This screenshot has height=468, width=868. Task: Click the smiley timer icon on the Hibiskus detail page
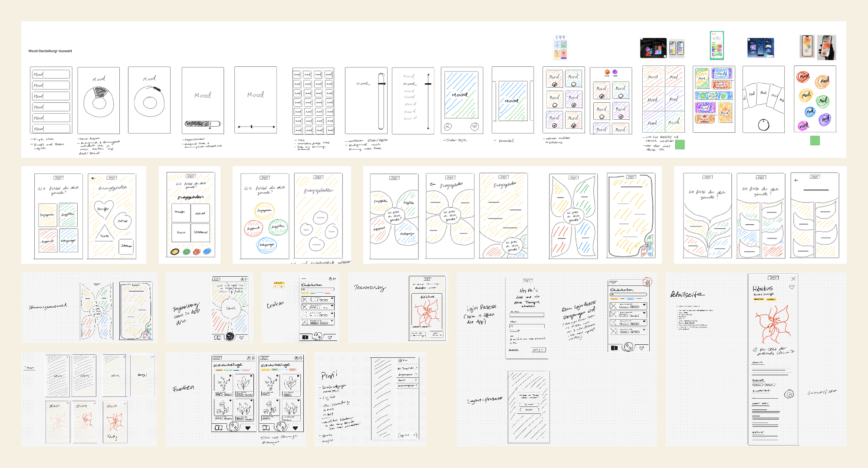pyautogui.click(x=789, y=394)
